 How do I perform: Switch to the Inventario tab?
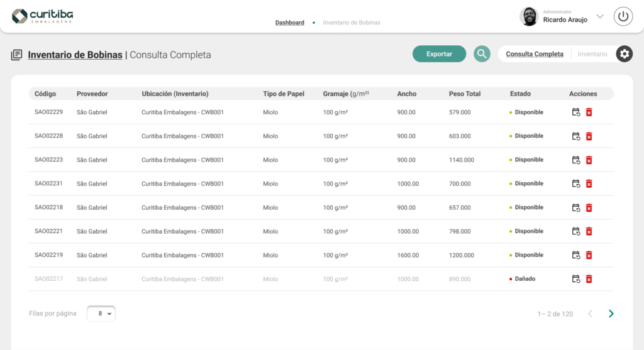[592, 54]
